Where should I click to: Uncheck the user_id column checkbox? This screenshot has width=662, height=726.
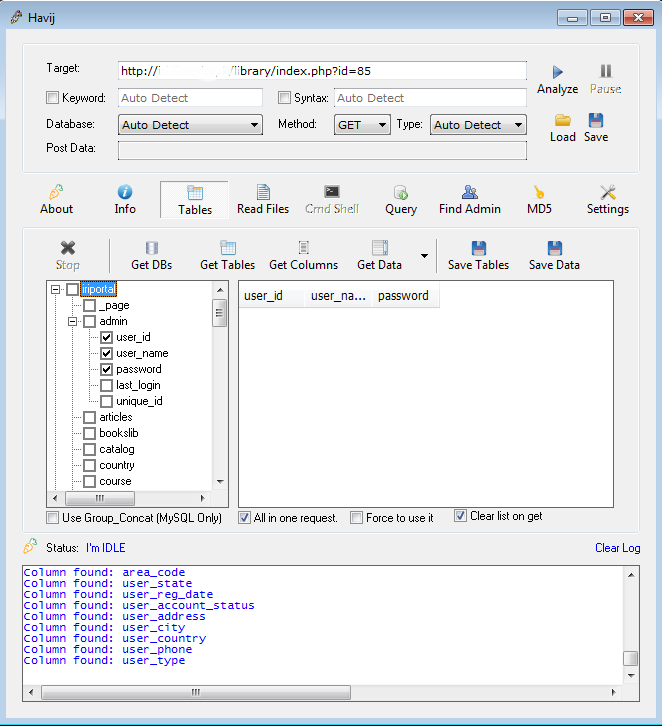click(x=106, y=338)
